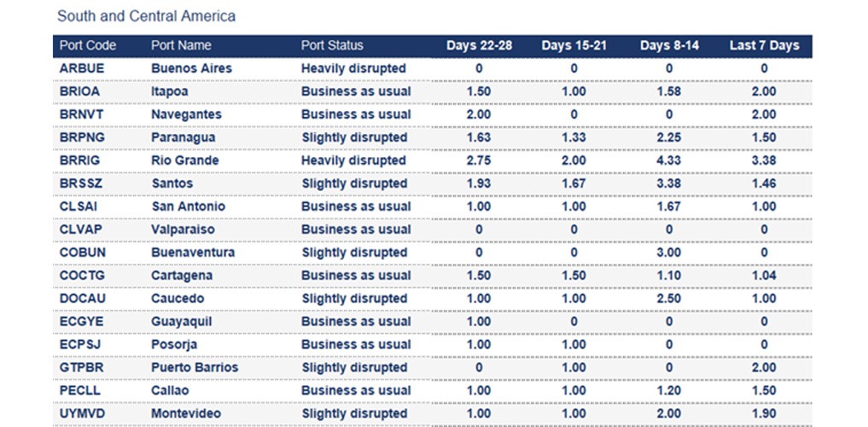Click the BRSSZ port code
The width and height of the screenshot is (868, 427).
79,184
